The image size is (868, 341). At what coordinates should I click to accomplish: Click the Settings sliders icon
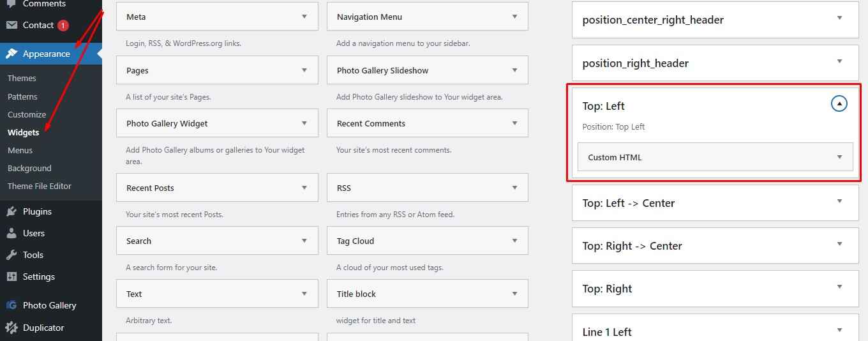click(x=11, y=277)
